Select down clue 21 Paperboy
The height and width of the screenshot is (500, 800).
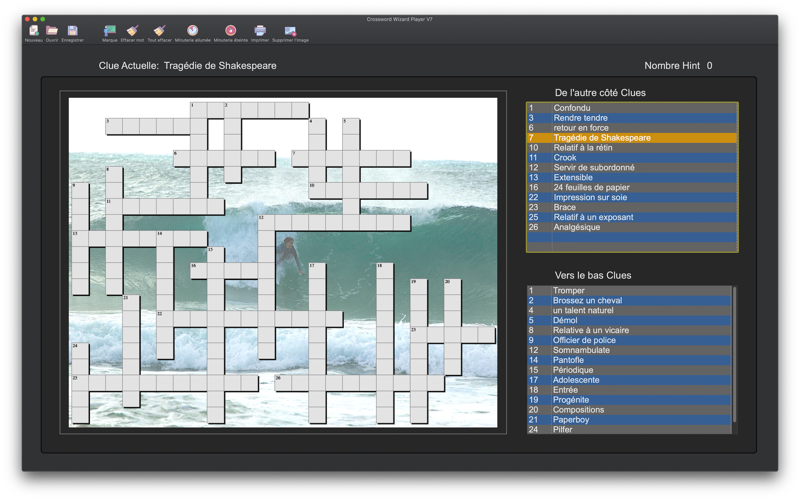pyautogui.click(x=629, y=420)
